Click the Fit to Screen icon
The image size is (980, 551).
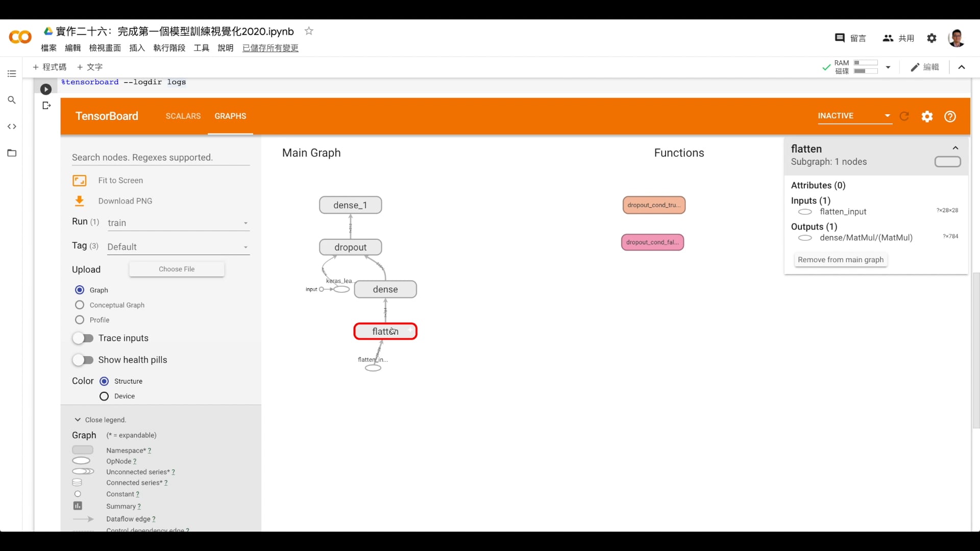[x=80, y=181]
